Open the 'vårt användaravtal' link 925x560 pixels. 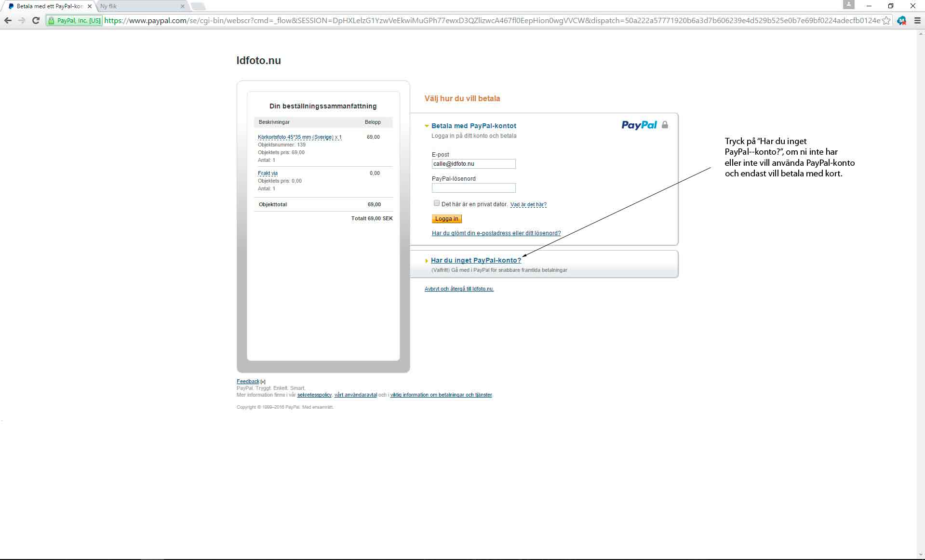point(356,395)
